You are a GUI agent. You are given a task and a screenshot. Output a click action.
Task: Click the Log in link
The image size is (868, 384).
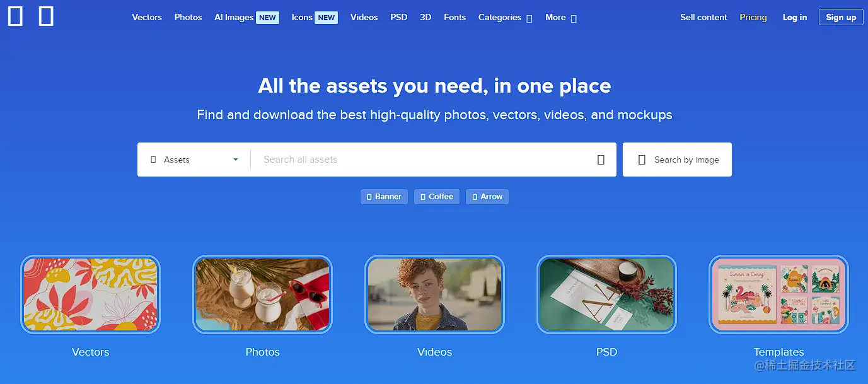pos(795,17)
